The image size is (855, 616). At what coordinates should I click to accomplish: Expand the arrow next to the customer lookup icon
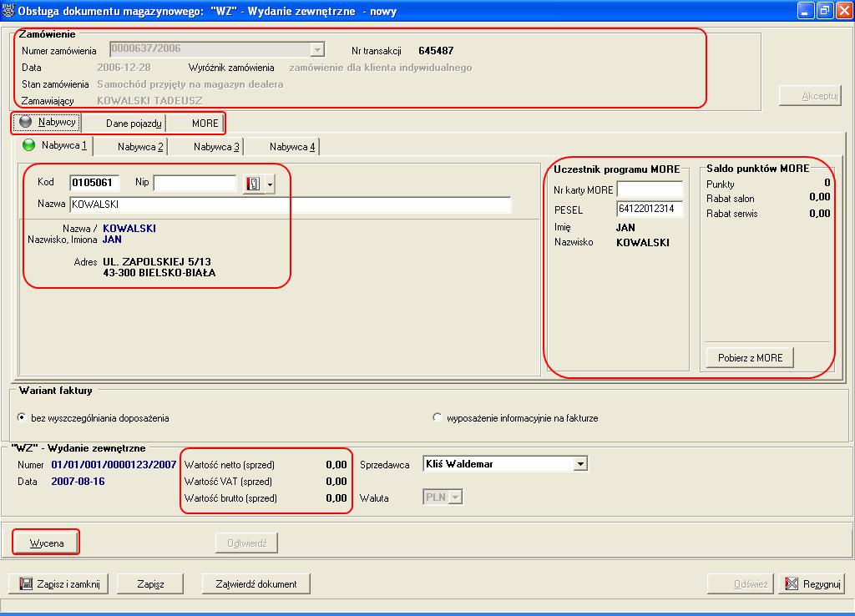coord(270,184)
